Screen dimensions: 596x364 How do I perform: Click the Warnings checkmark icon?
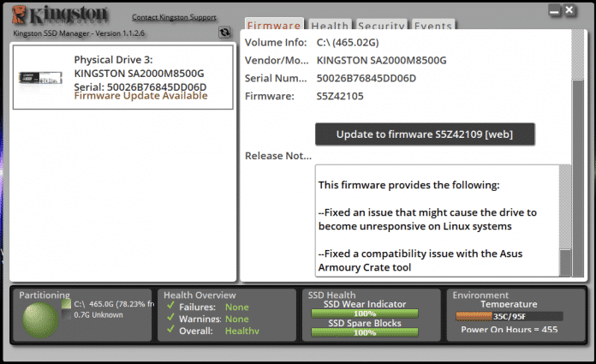(170, 317)
